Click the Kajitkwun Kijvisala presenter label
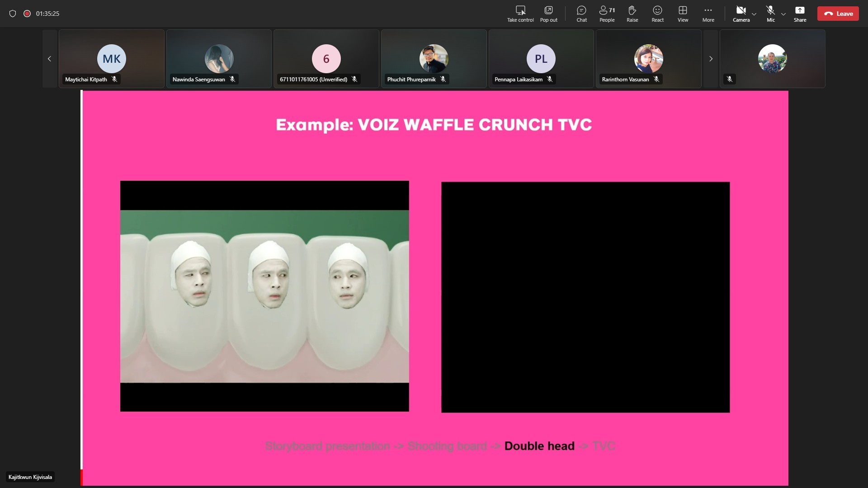Viewport: 868px width, 488px height. click(x=30, y=477)
